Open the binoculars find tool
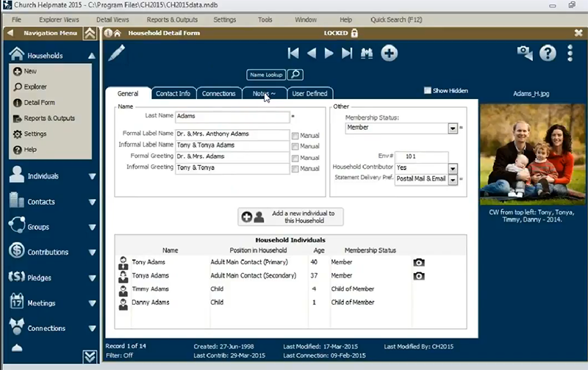 click(x=366, y=53)
